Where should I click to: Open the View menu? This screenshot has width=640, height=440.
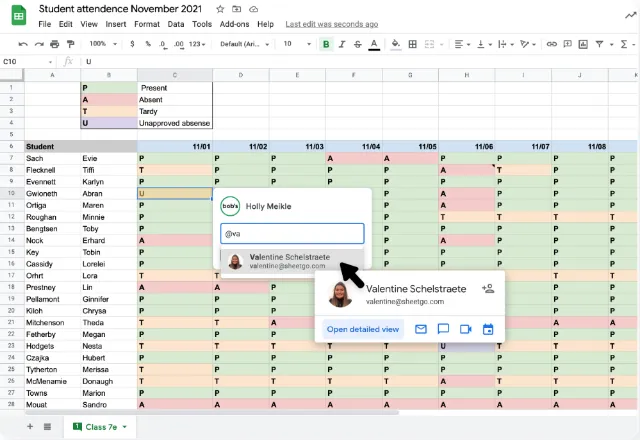pos(89,24)
